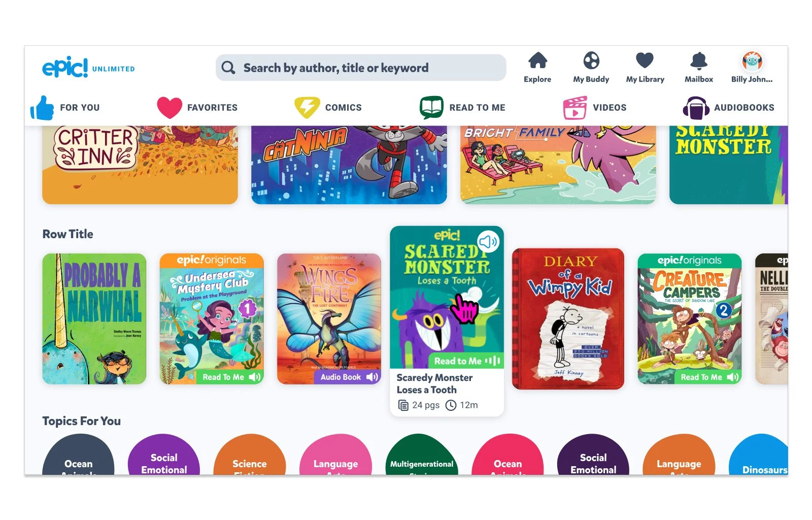Viewport: 812px width, 520px height.
Task: Open Billy John profile avatar
Action: [752, 61]
